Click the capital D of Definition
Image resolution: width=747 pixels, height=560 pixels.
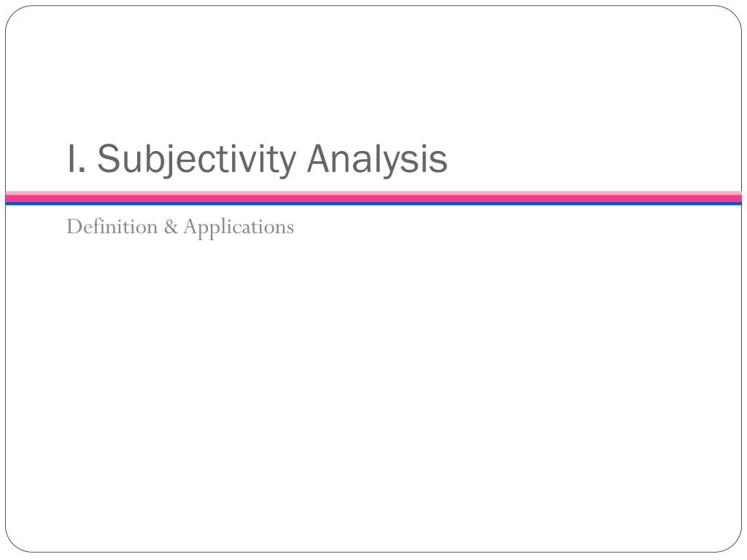point(74,227)
